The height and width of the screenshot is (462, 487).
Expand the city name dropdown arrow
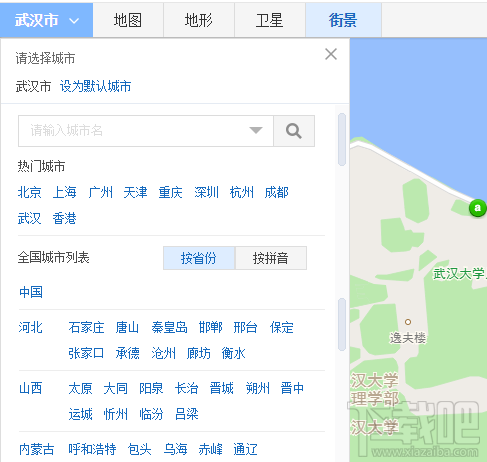pos(256,130)
